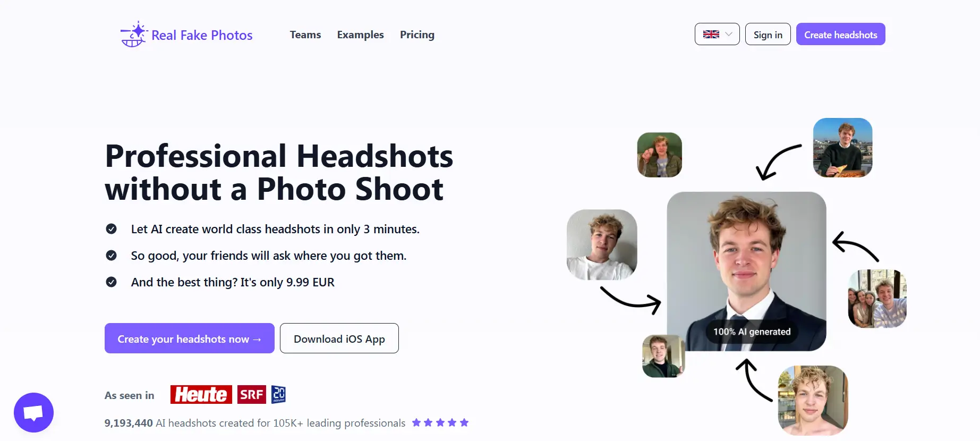Click checkmark icon beside friends will ask line
This screenshot has height=441, width=980.
(x=112, y=256)
